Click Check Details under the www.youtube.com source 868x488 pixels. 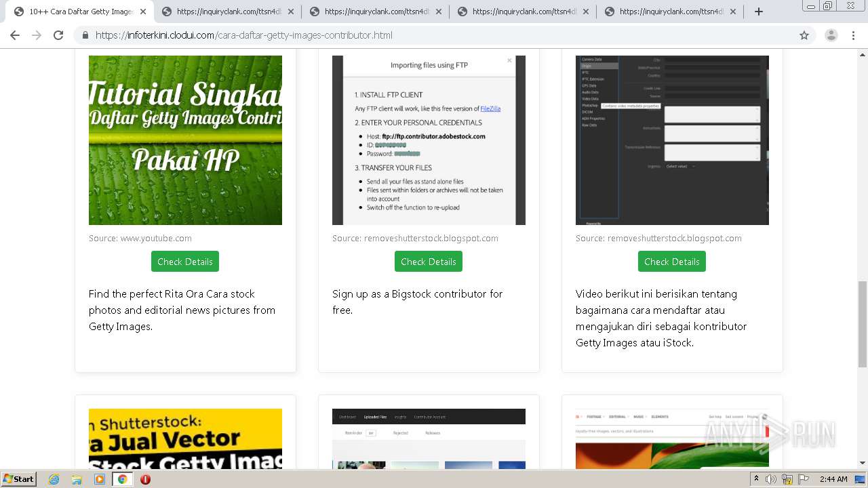point(185,262)
